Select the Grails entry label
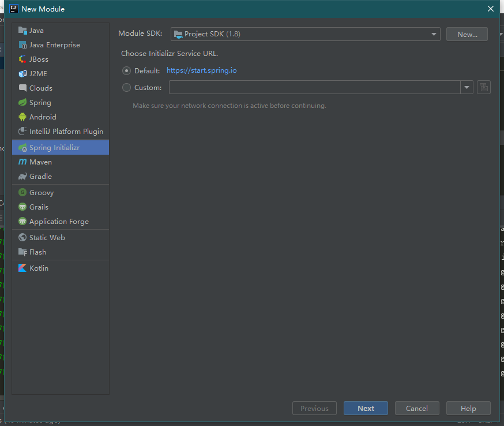The width and height of the screenshot is (504, 426). point(39,207)
